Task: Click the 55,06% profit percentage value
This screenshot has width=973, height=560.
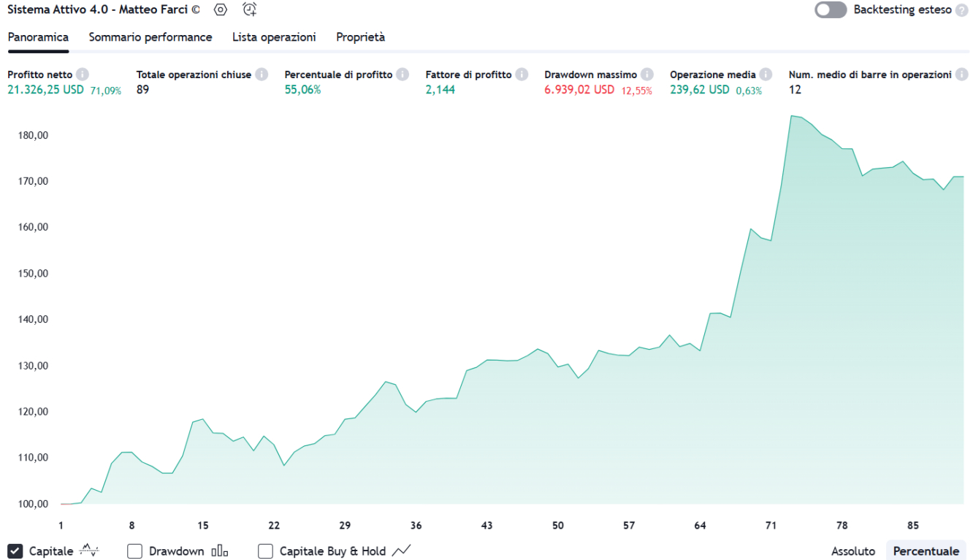Action: coord(302,90)
